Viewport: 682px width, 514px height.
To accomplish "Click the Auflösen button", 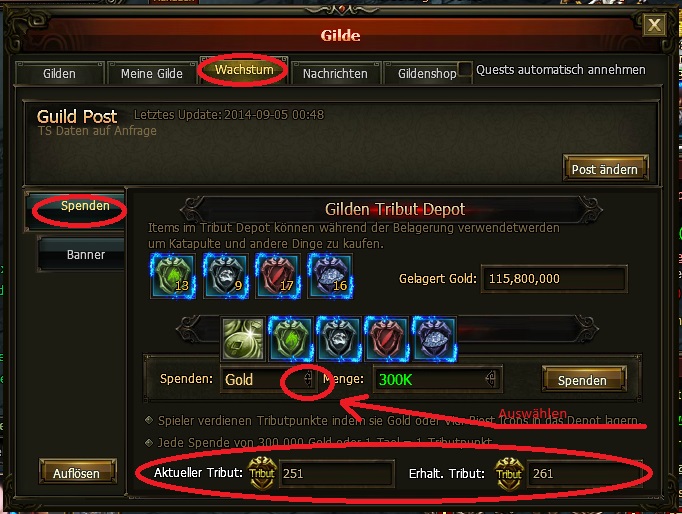I will click(77, 473).
